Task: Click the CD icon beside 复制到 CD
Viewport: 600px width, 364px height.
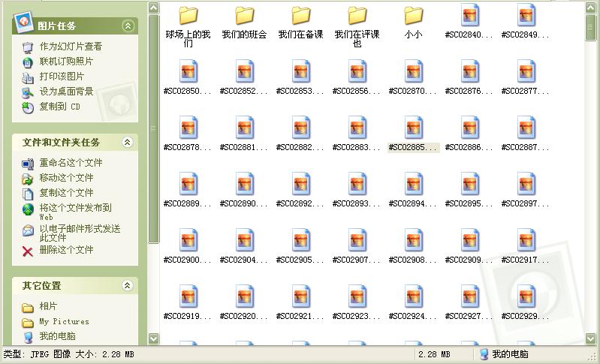Action: tap(28, 108)
